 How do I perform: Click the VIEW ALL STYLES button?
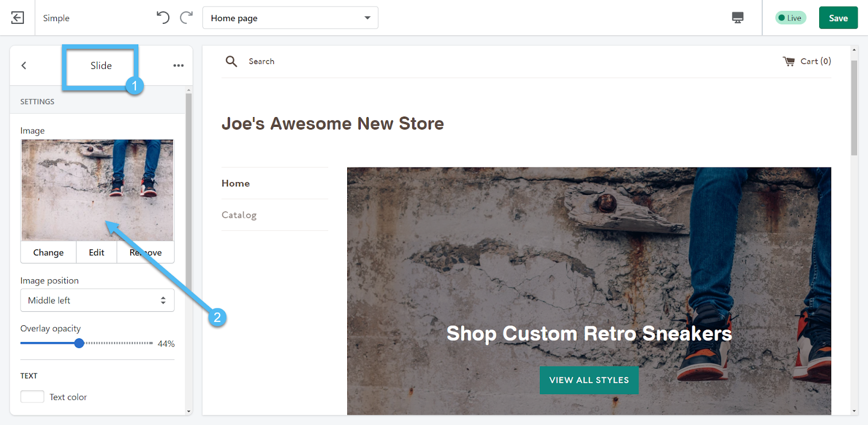tap(589, 380)
